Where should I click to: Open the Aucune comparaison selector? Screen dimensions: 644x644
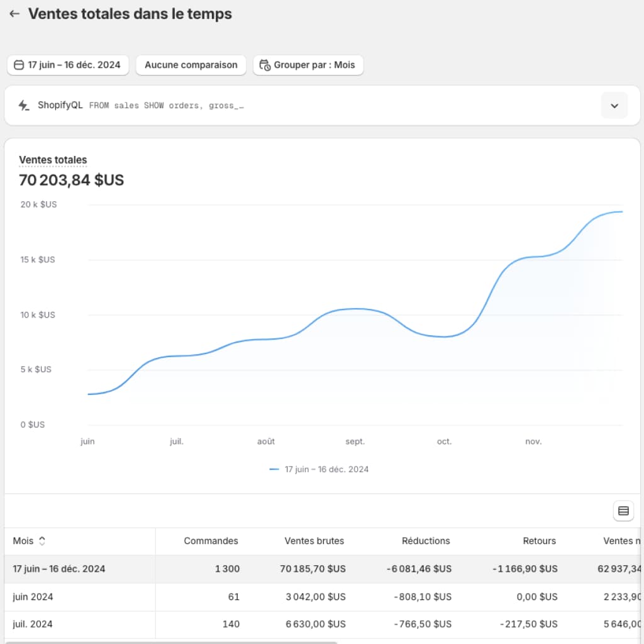click(x=191, y=65)
